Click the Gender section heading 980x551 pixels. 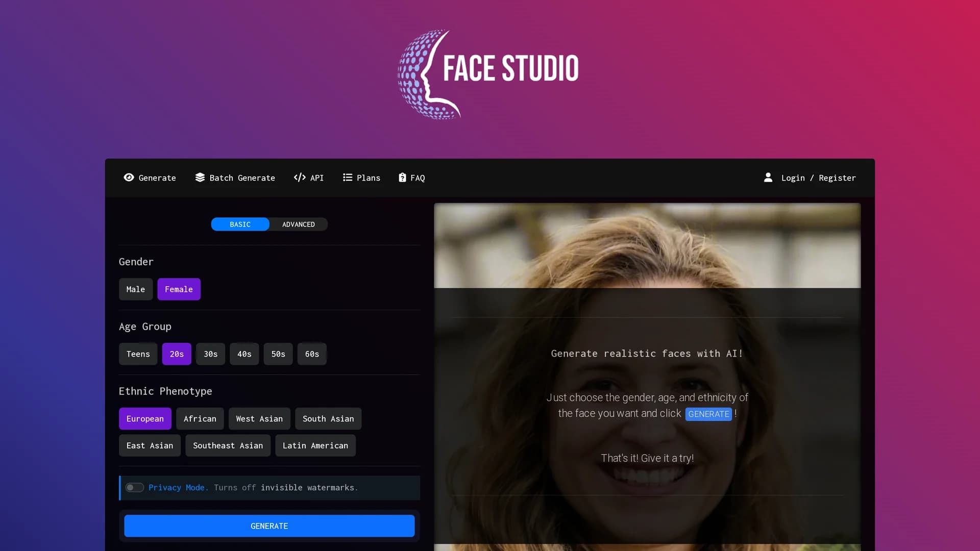[136, 262]
